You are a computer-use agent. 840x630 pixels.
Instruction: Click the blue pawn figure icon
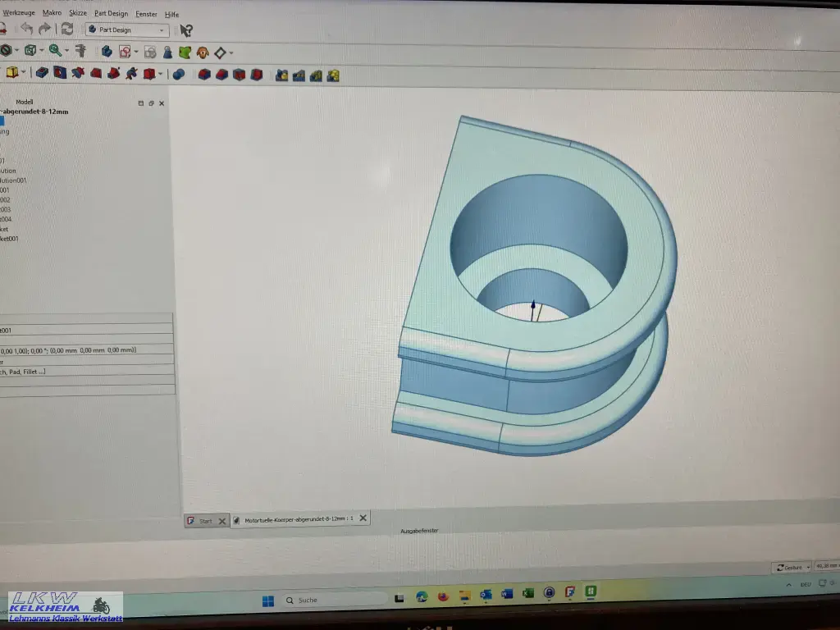coord(167,52)
